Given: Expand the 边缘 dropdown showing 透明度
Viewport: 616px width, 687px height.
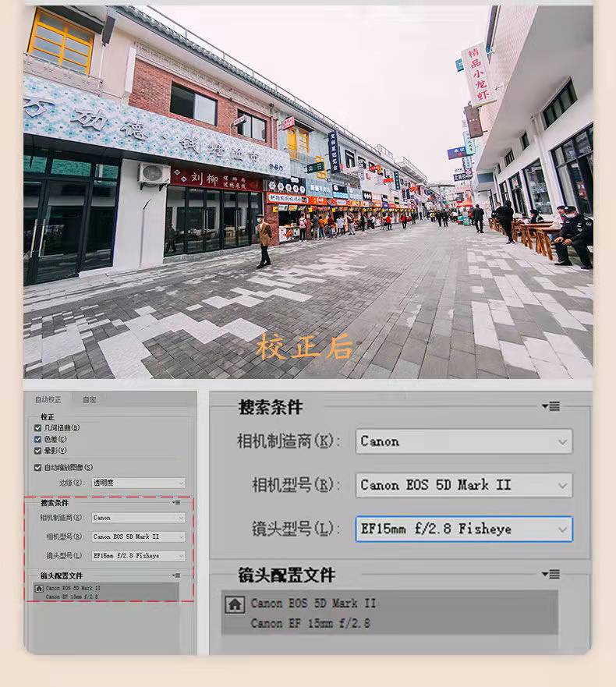Looking at the screenshot, I should [x=138, y=483].
